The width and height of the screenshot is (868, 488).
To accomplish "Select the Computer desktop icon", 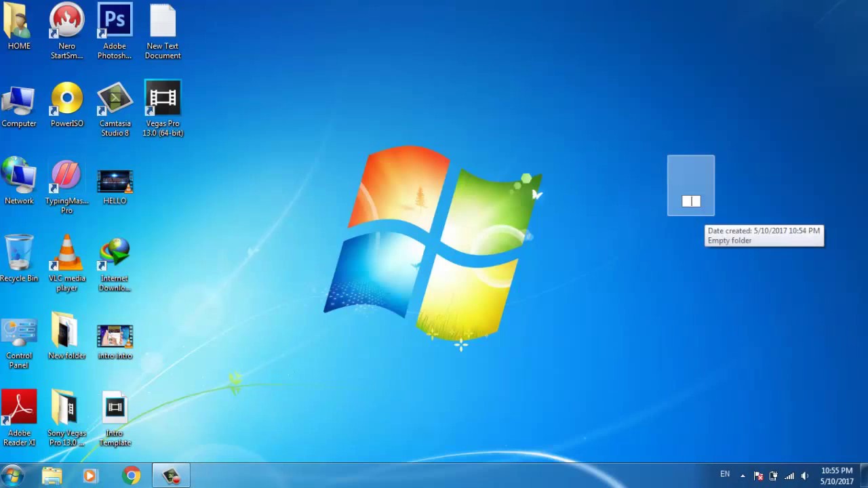I will click(19, 105).
